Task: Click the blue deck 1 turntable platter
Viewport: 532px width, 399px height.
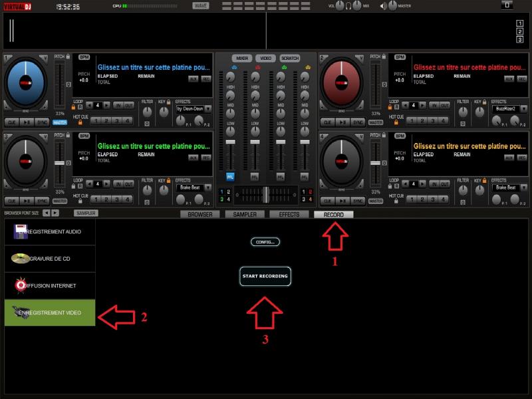Action: [x=26, y=83]
